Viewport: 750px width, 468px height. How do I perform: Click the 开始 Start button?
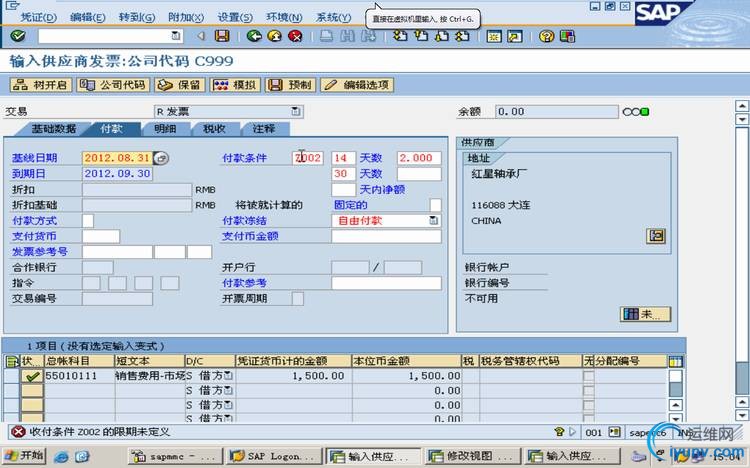(24, 456)
